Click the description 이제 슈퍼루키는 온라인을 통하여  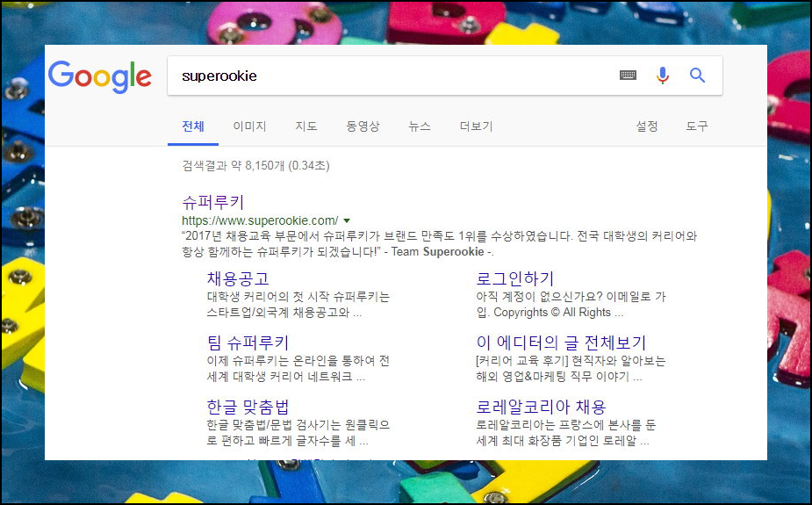pyautogui.click(x=298, y=368)
